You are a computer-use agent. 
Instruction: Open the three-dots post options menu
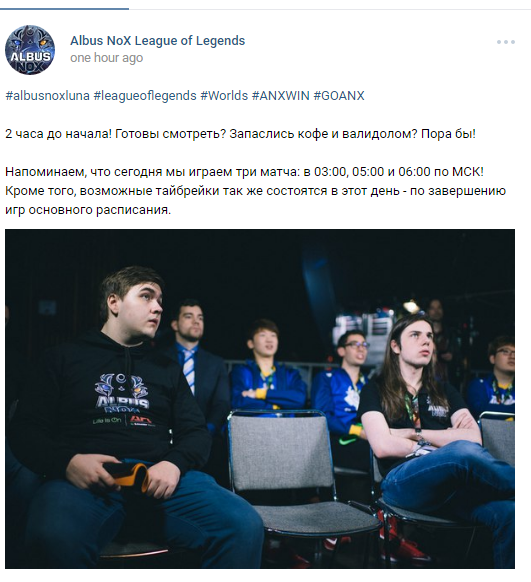(x=506, y=42)
